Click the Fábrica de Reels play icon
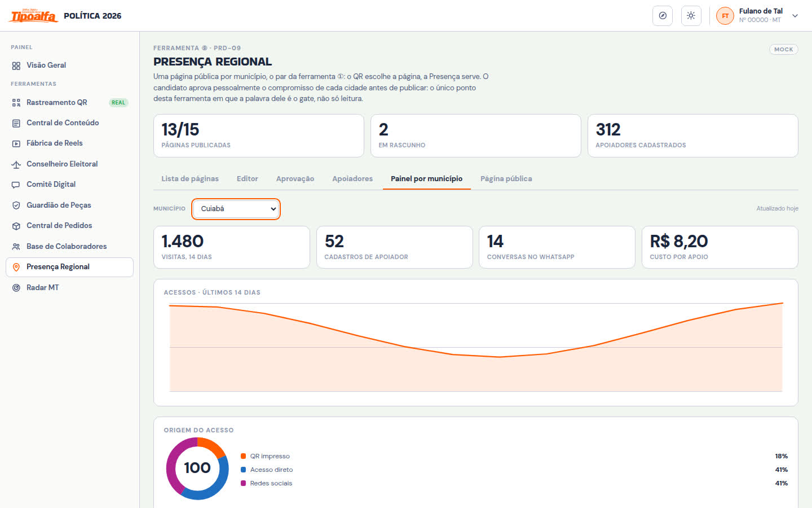 (16, 143)
